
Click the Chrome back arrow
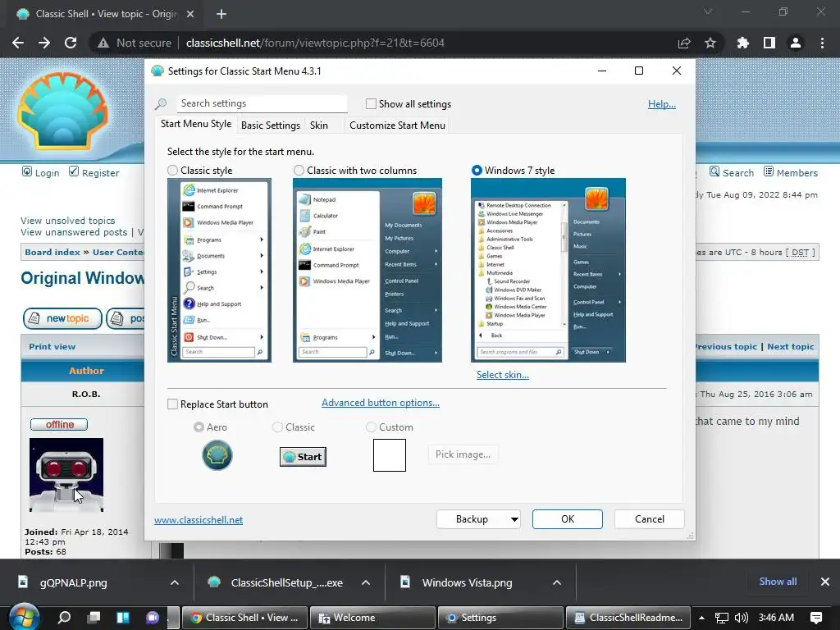[x=18, y=43]
